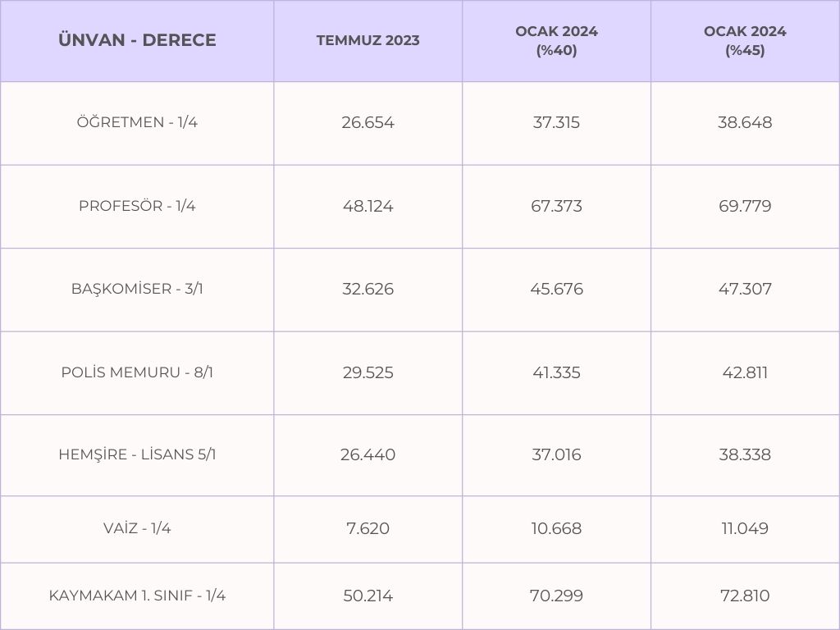Click the BAŞKOMİSER - 3/1 cell
Screen dimensions: 840x630
[137, 289]
